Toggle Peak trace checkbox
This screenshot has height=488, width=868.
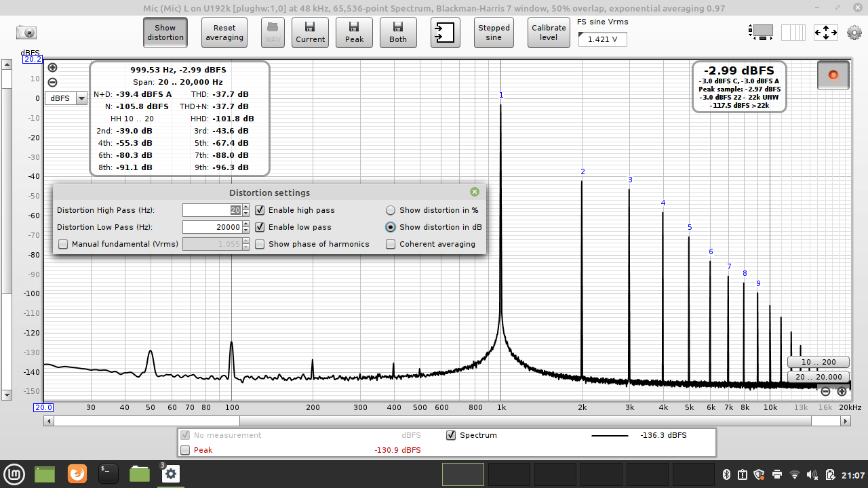click(185, 450)
